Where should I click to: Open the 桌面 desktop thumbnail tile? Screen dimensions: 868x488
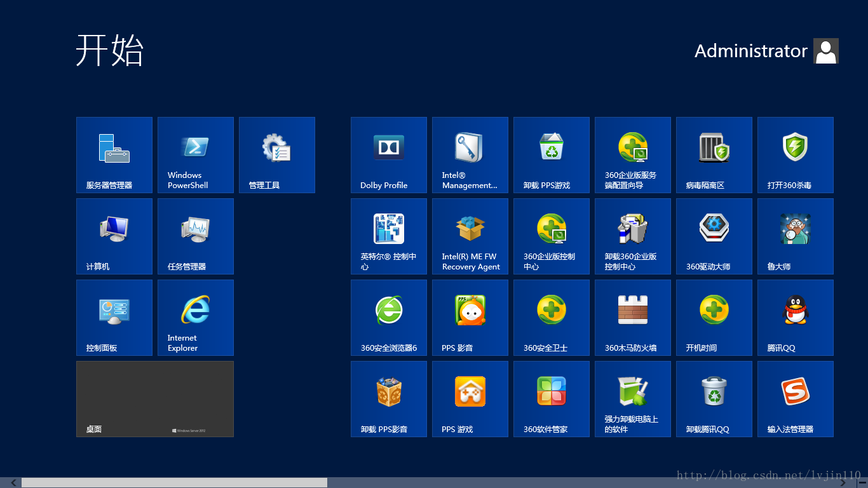(x=155, y=399)
